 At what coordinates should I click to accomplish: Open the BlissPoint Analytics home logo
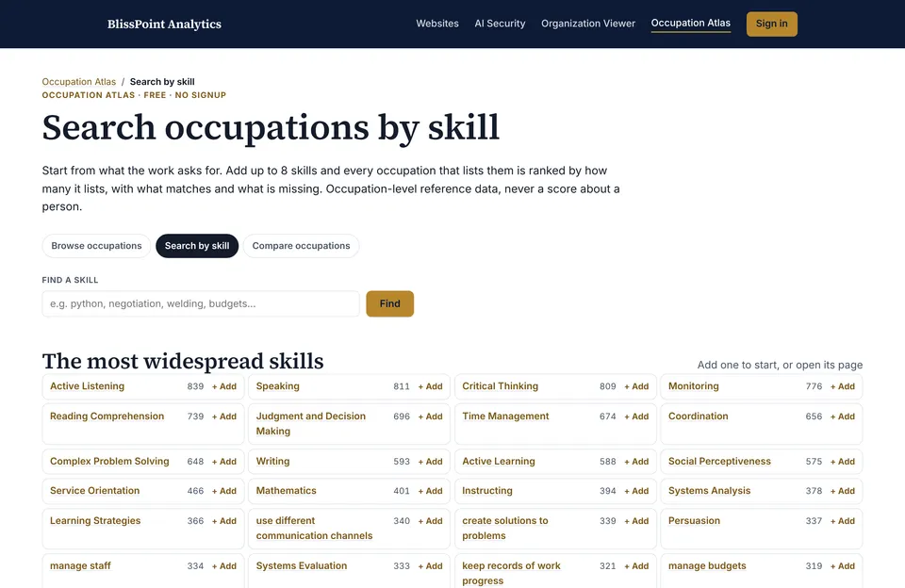coord(164,24)
